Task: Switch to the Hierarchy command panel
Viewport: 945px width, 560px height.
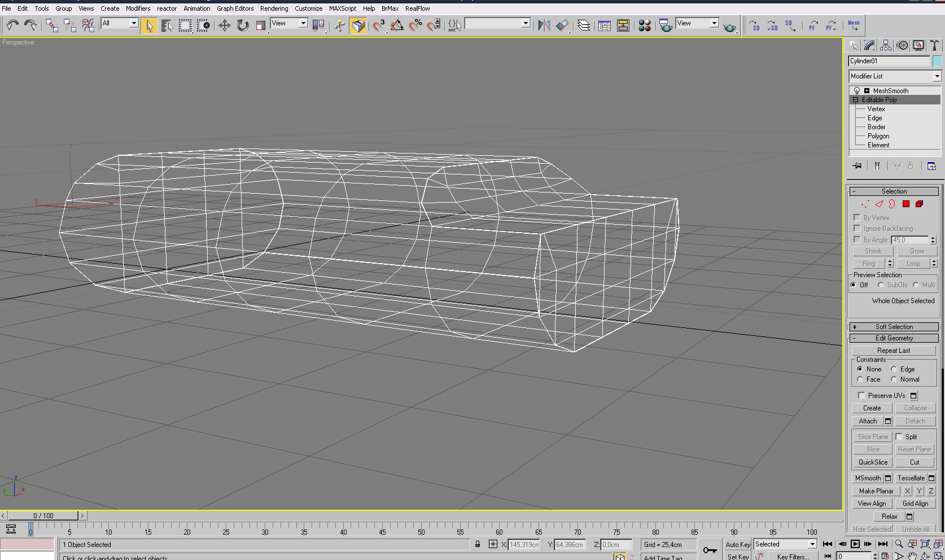Action: click(x=886, y=46)
